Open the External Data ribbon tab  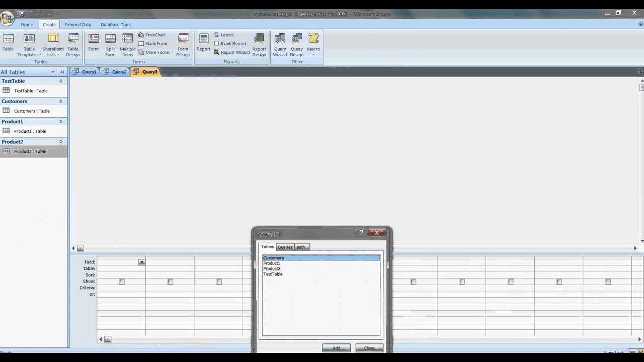pyautogui.click(x=78, y=25)
